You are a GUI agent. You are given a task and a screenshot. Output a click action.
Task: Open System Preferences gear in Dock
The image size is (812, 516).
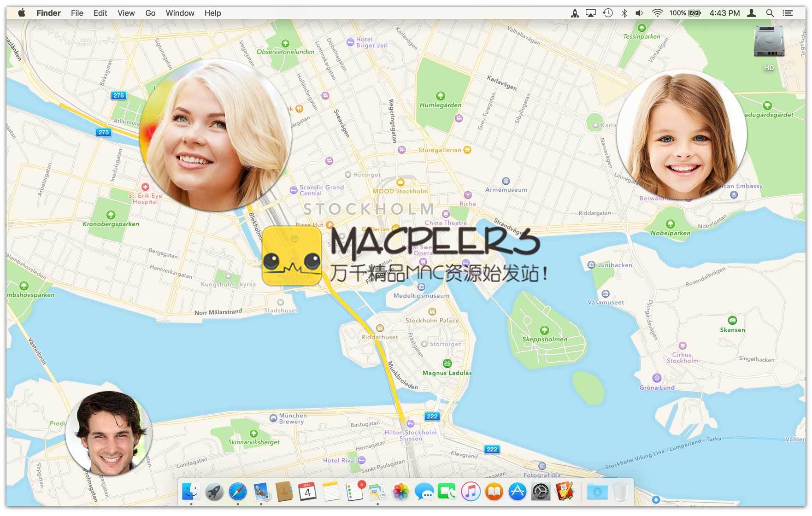(541, 492)
